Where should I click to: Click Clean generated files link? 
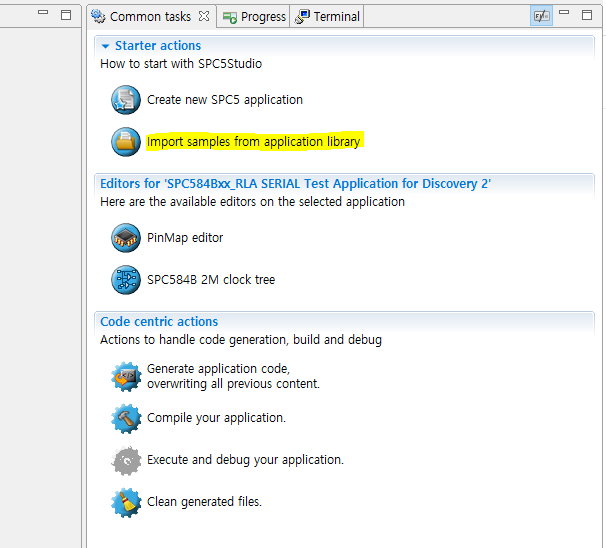(x=204, y=502)
